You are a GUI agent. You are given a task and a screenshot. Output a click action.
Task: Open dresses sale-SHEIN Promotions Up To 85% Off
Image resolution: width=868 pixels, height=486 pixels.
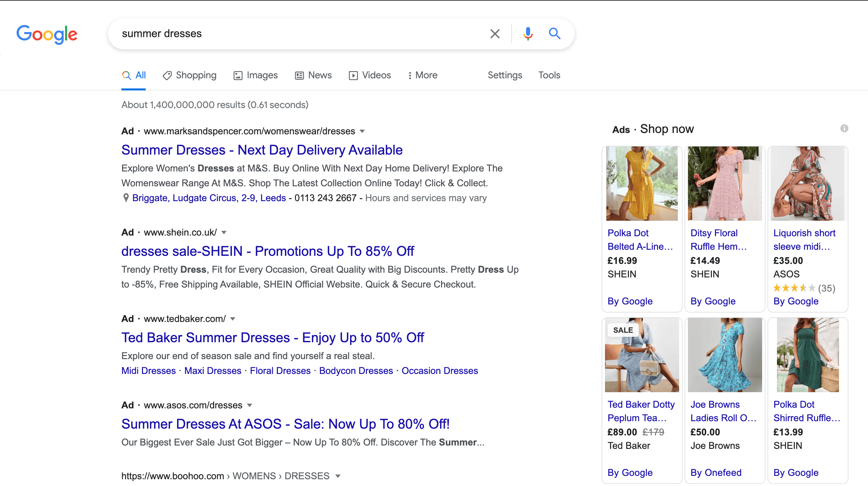(x=268, y=251)
